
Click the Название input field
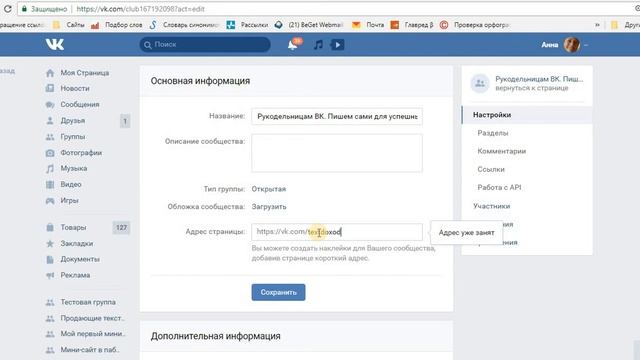click(x=337, y=117)
